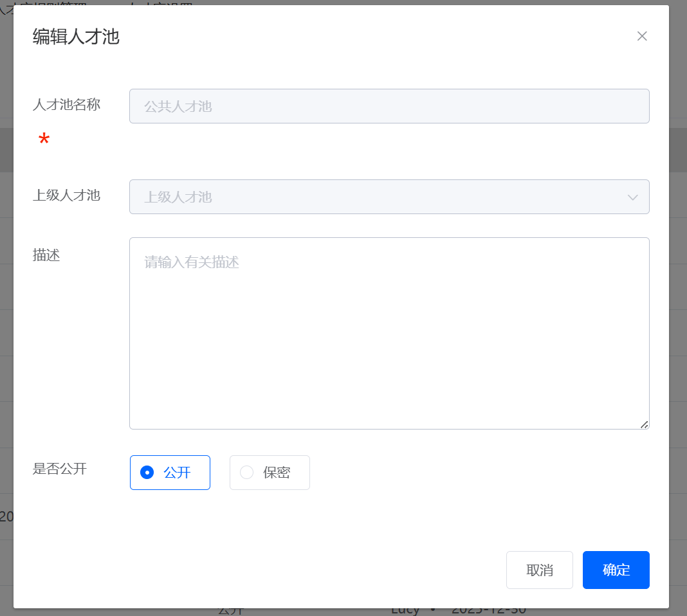Screen dimensions: 687x616
Task: Click the 描述 field label
Action: 46,255
